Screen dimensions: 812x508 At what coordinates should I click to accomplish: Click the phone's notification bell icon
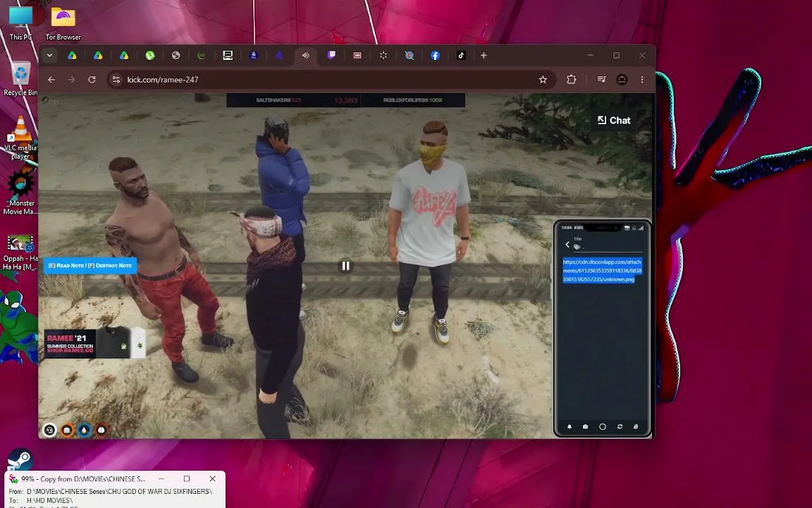coord(569,427)
